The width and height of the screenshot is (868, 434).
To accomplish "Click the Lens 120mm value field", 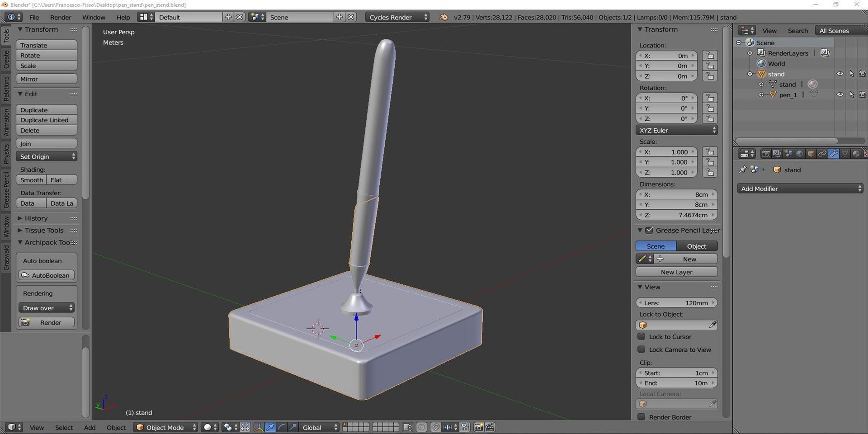I will (x=676, y=303).
